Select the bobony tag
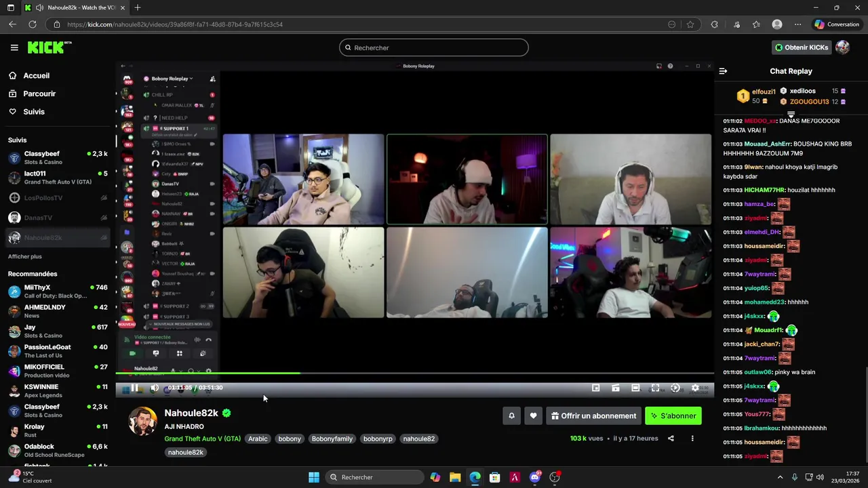Viewport: 868px width, 488px height. [290, 439]
